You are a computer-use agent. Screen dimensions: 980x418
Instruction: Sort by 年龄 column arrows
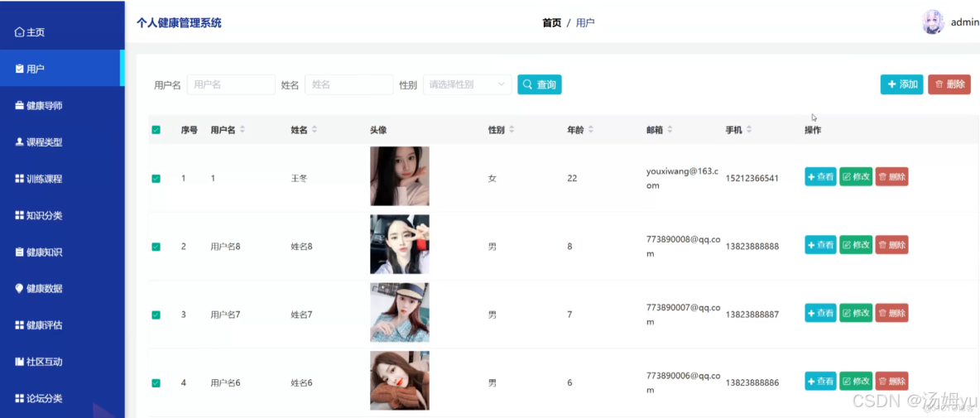point(591,130)
